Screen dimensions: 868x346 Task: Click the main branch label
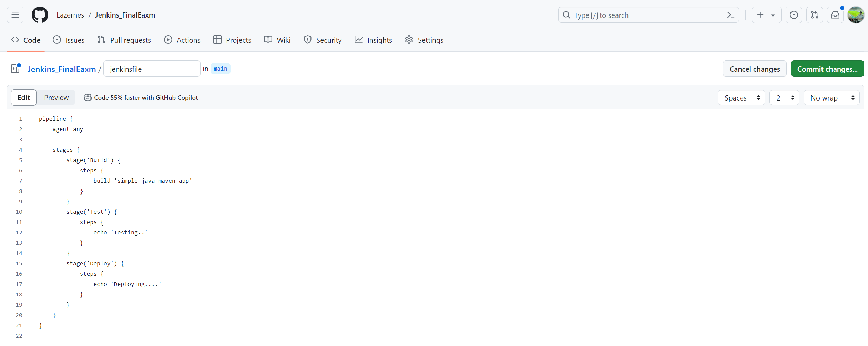(x=221, y=69)
